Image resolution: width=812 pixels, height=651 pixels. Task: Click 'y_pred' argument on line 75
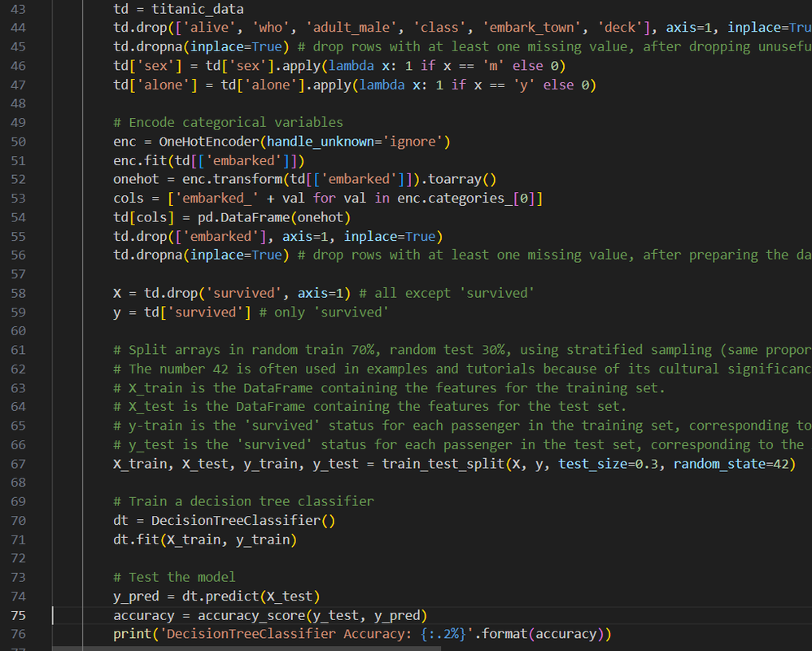[x=397, y=615]
